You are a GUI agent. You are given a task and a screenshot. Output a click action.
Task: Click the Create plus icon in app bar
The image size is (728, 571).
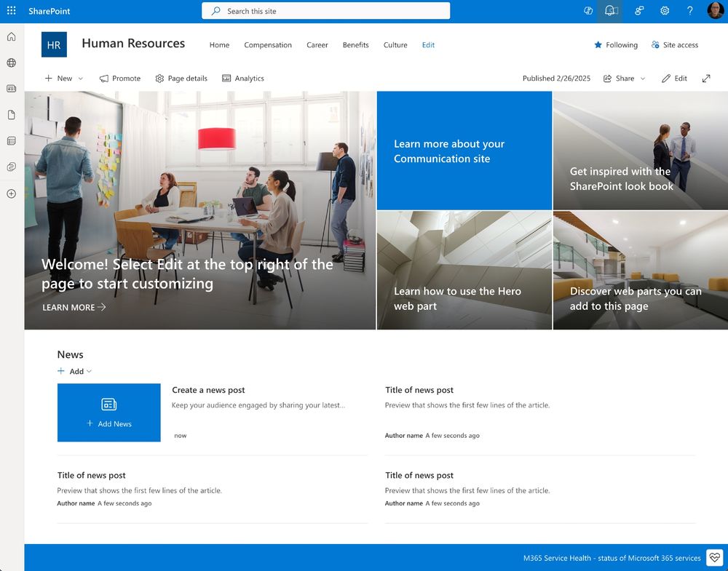(12, 194)
